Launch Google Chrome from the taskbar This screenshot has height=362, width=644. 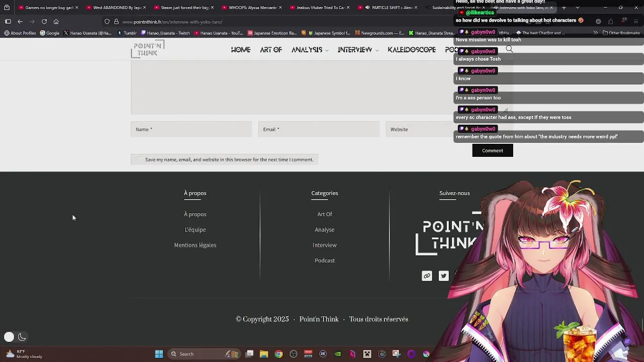pyautogui.click(x=278, y=354)
